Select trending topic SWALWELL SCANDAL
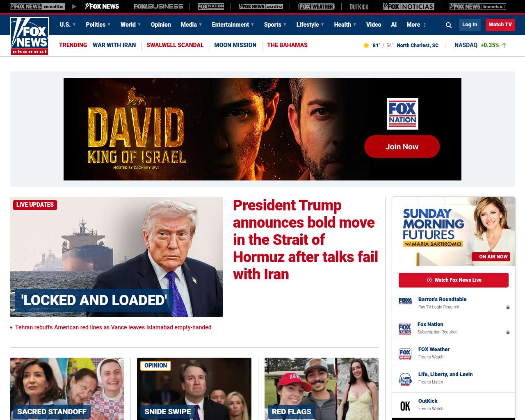This screenshot has width=525, height=420. pyautogui.click(x=175, y=45)
